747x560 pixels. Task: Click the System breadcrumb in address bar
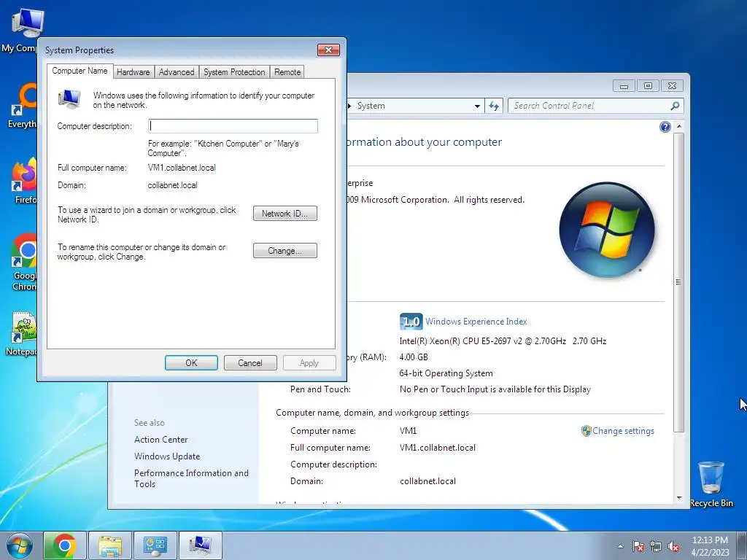coord(371,106)
